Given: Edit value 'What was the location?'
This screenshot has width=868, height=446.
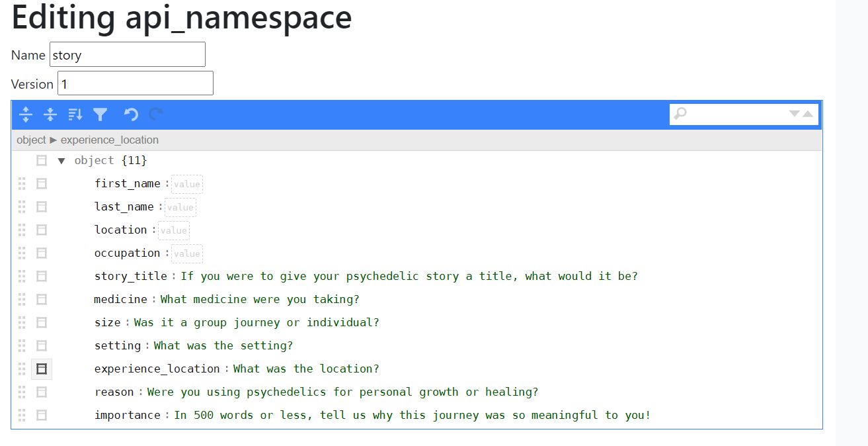Looking at the screenshot, I should coord(306,369).
